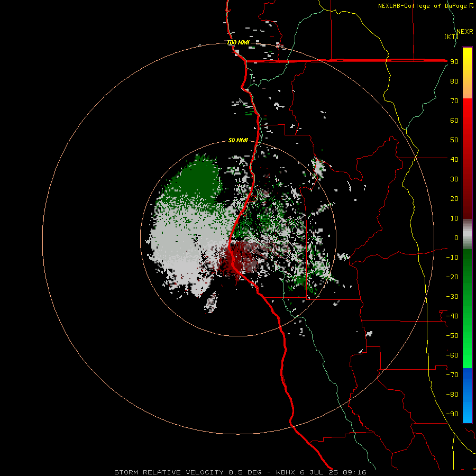Click the "KT" units label above the scale
The image size is (476, 476).
[x=451, y=36]
